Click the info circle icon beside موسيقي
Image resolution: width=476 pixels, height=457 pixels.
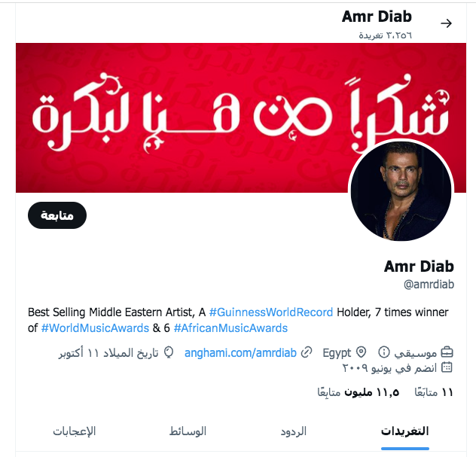(383, 352)
